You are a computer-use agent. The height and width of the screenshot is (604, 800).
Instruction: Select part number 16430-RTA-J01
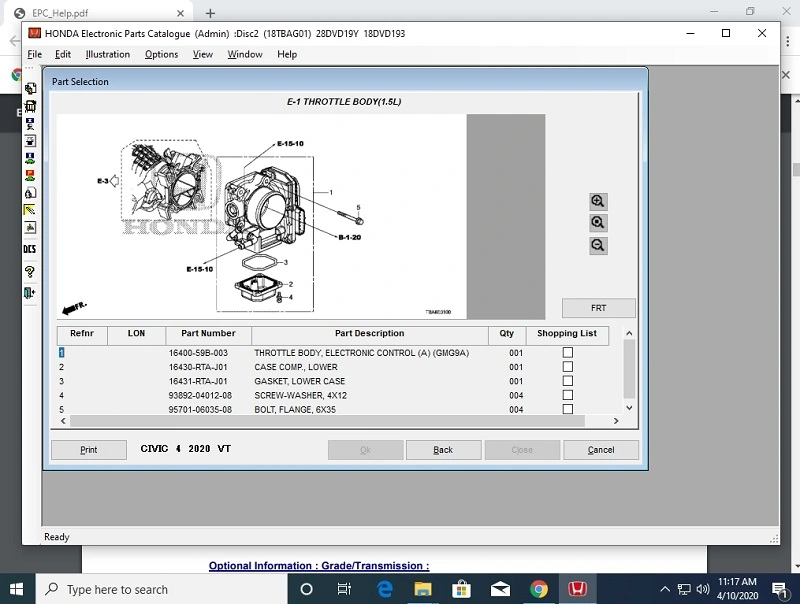tap(198, 367)
